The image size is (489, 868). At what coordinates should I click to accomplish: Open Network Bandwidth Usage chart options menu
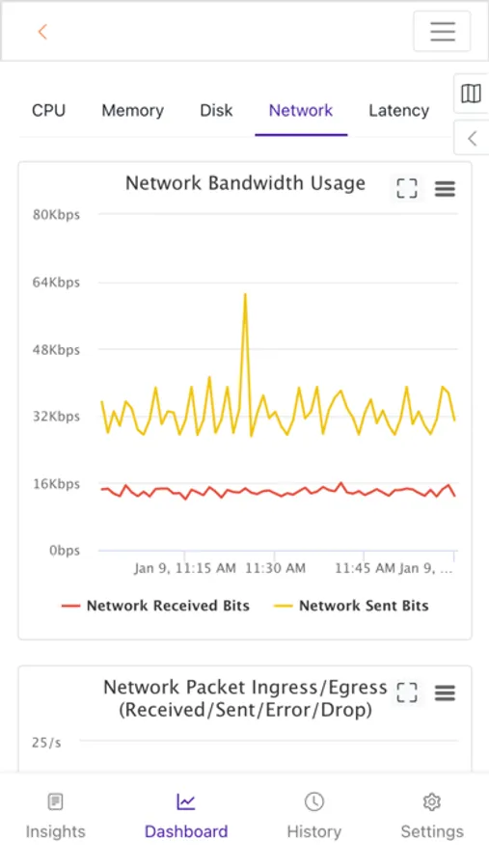pos(446,189)
